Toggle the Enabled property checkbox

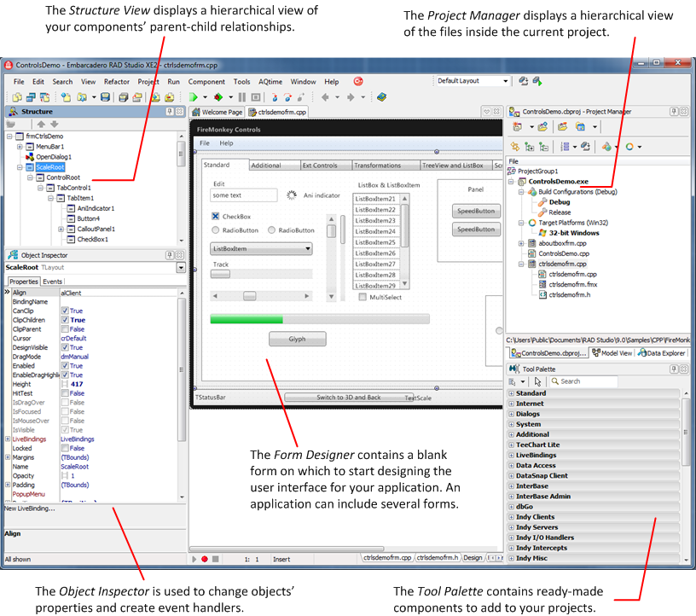65,365
